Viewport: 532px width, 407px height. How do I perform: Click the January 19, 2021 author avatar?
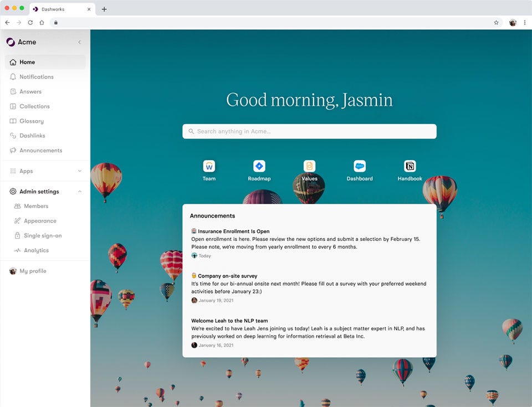point(194,300)
